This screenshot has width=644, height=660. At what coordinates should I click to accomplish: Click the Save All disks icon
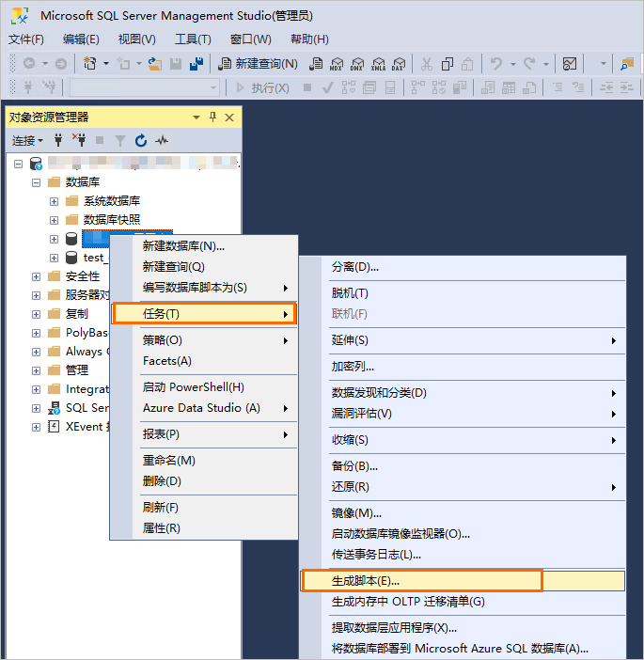196,64
